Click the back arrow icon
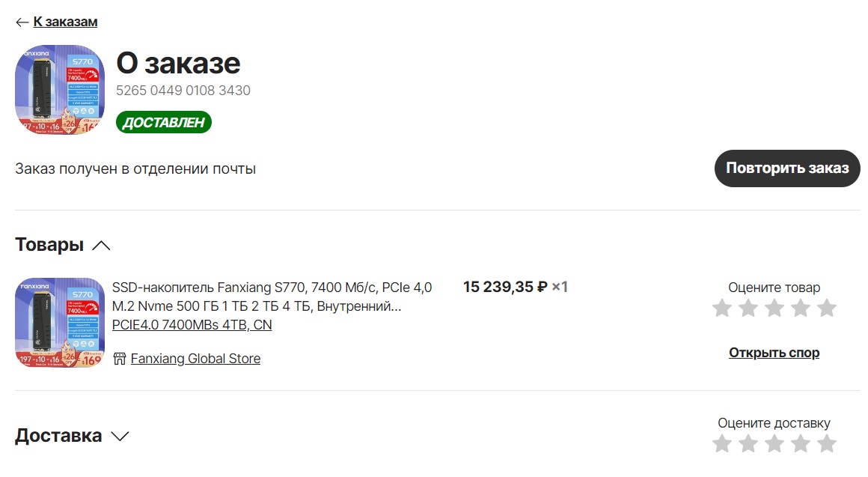This screenshot has height=477, width=868. [22, 22]
